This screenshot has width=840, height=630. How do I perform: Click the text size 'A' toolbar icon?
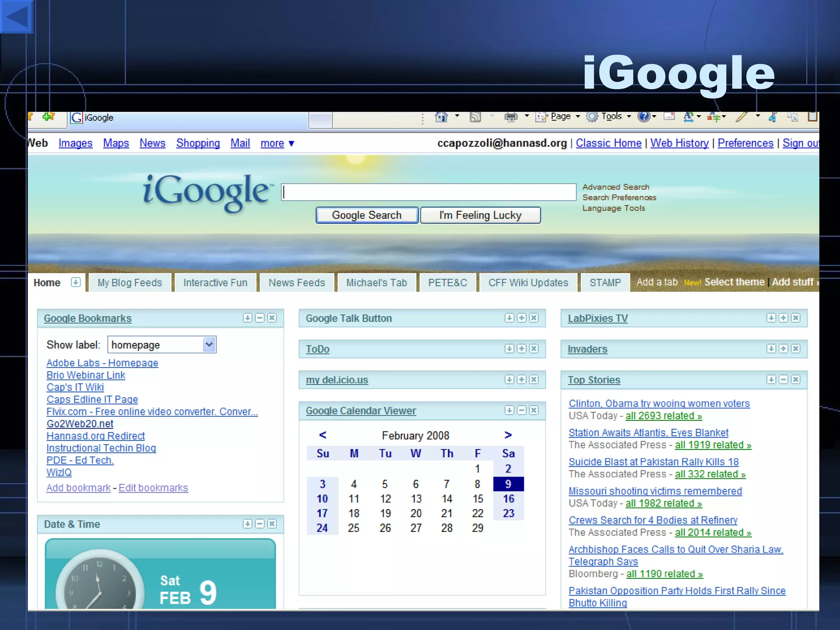688,117
